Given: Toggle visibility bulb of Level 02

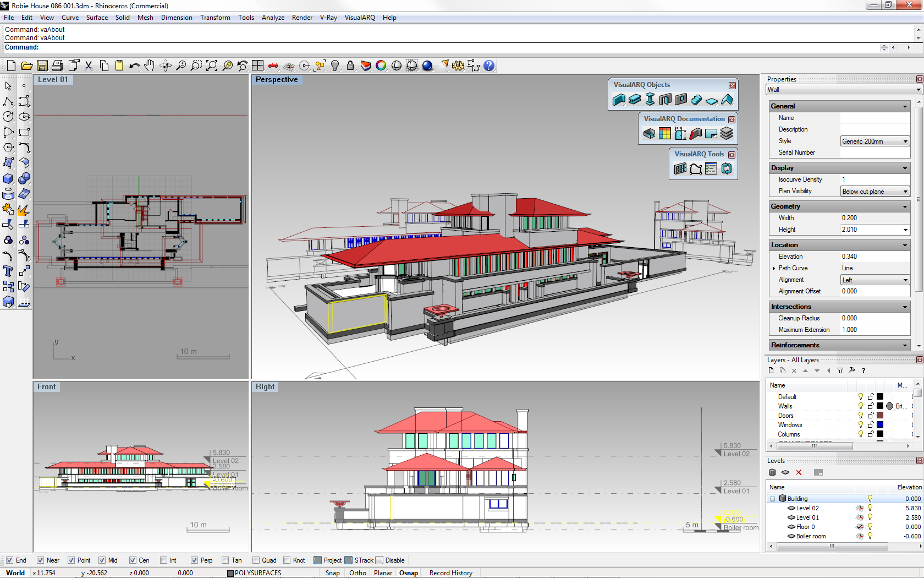Looking at the screenshot, I should 870,509.
